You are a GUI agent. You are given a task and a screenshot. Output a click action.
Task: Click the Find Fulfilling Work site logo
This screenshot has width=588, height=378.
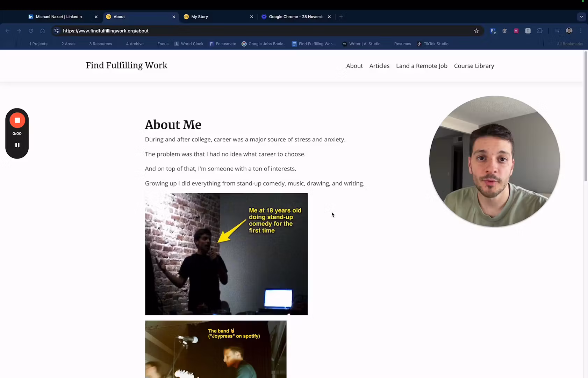coord(127,65)
